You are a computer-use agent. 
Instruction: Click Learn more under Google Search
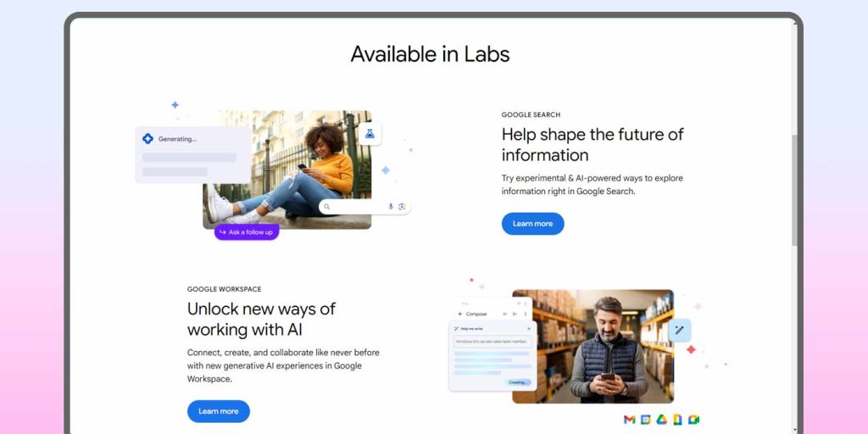532,224
